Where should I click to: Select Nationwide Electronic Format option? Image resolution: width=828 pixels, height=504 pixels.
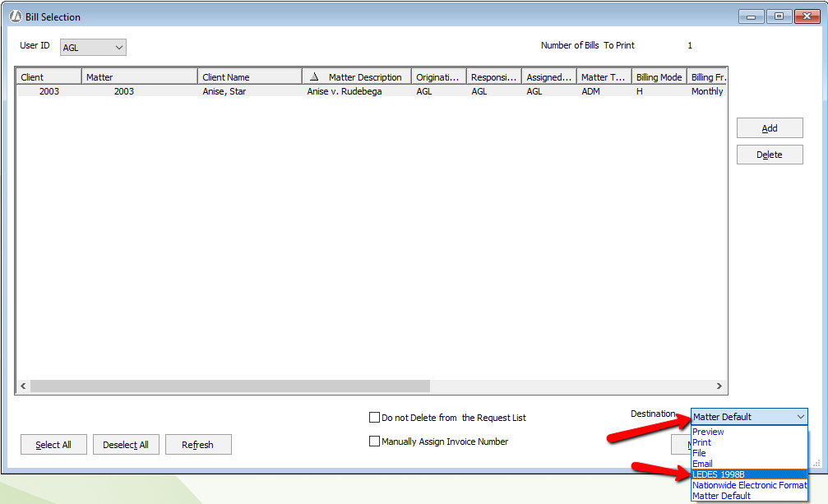[x=749, y=485]
